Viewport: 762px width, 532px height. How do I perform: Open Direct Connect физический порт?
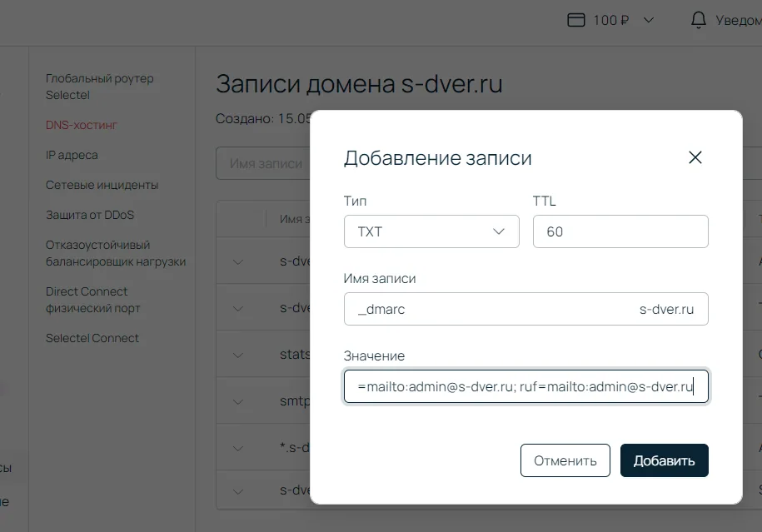pyautogui.click(x=92, y=300)
